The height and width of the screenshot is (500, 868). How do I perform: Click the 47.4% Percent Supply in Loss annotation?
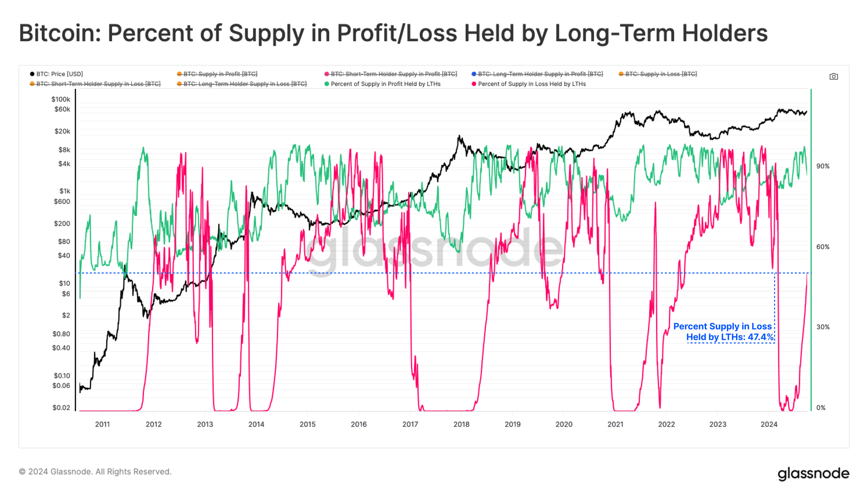click(723, 332)
